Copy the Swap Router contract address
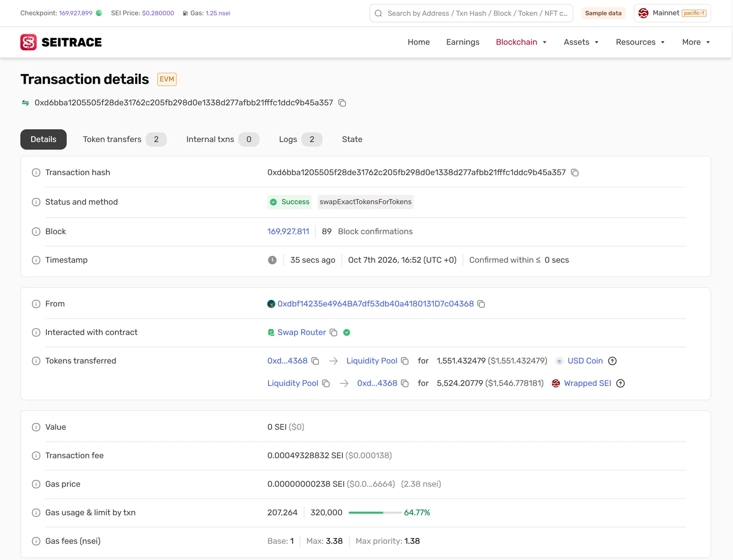Screen dimensions: 733x560 click(x=334, y=332)
